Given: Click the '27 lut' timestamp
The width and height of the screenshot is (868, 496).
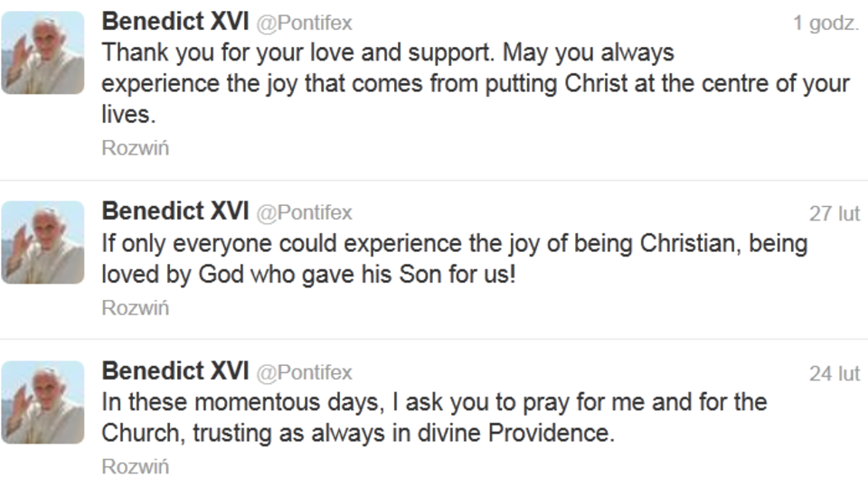Looking at the screenshot, I should tap(834, 214).
